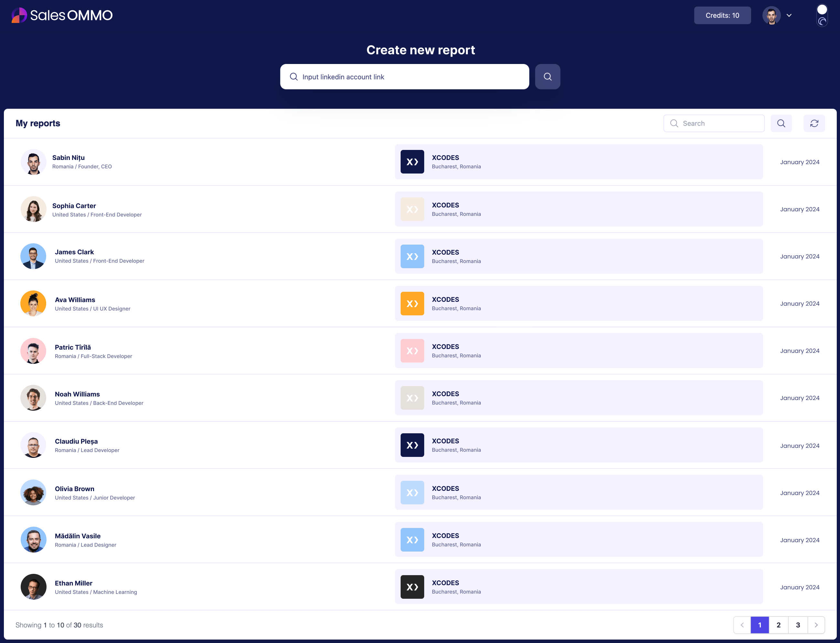840x643 pixels.
Task: Click the pink XCODES logo on Patric Tîrîlă's row
Action: [412, 351]
